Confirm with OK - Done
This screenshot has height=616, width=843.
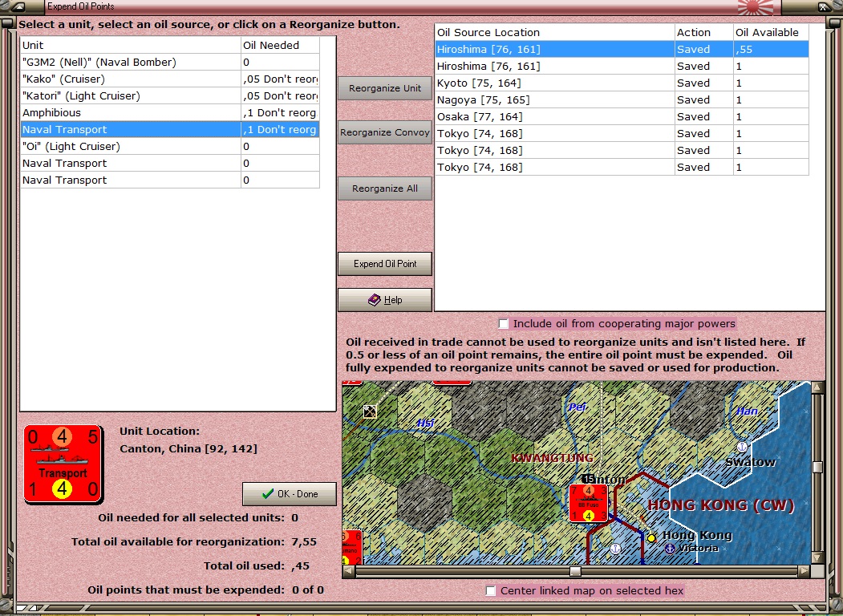coord(290,494)
